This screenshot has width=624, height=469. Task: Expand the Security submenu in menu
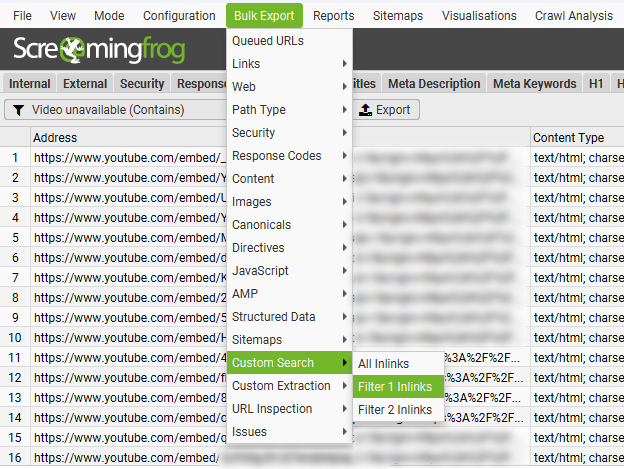[289, 132]
